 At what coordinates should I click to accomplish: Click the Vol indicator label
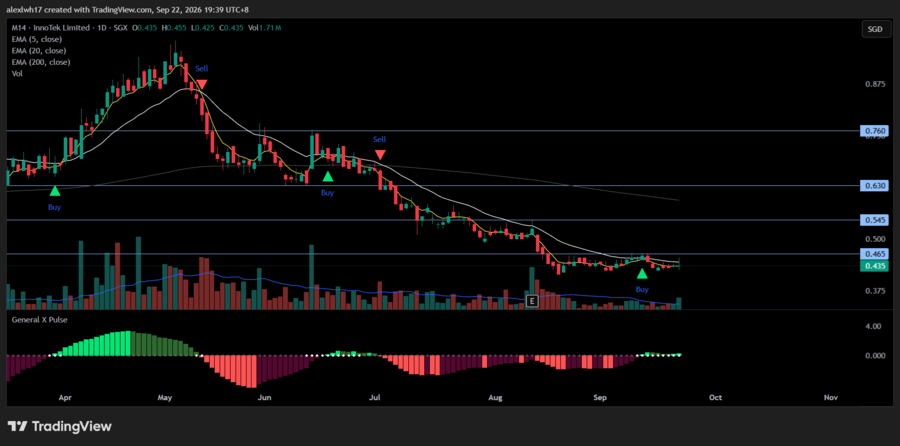(17, 73)
